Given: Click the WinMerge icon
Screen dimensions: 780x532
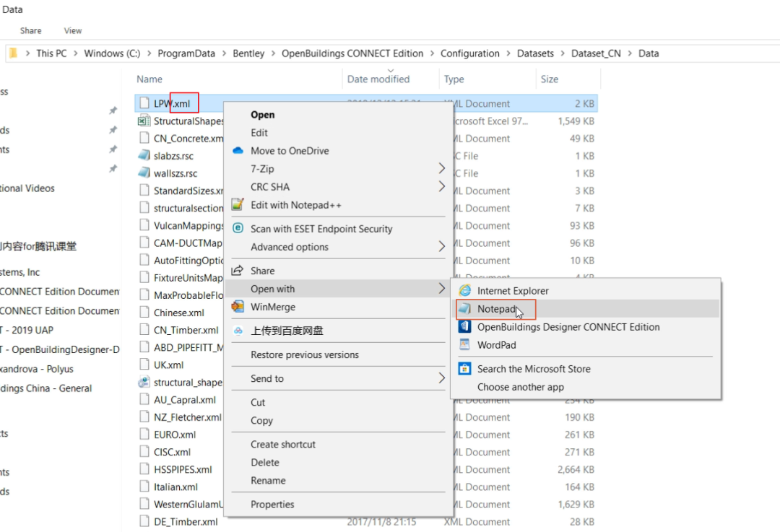Looking at the screenshot, I should pos(238,306).
